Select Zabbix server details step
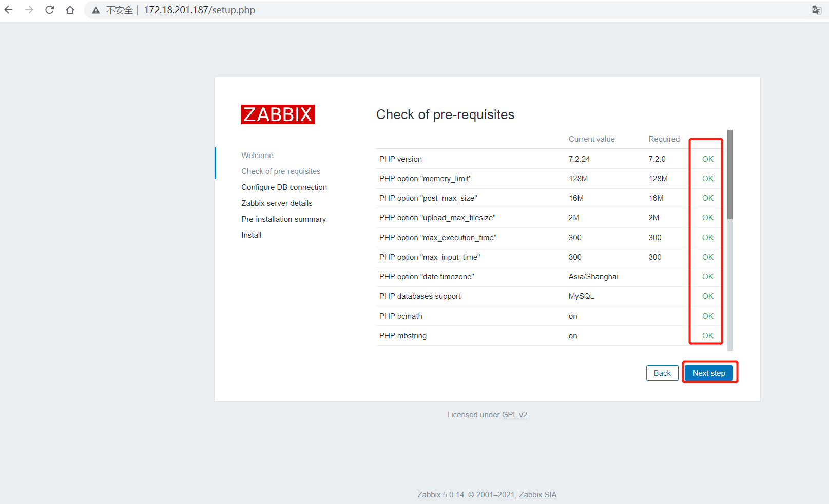 277,203
